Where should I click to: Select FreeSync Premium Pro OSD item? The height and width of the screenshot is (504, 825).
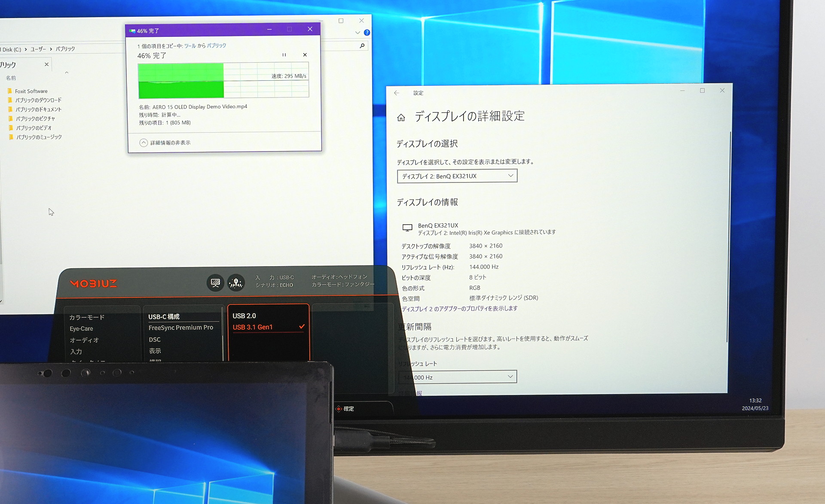point(181,328)
